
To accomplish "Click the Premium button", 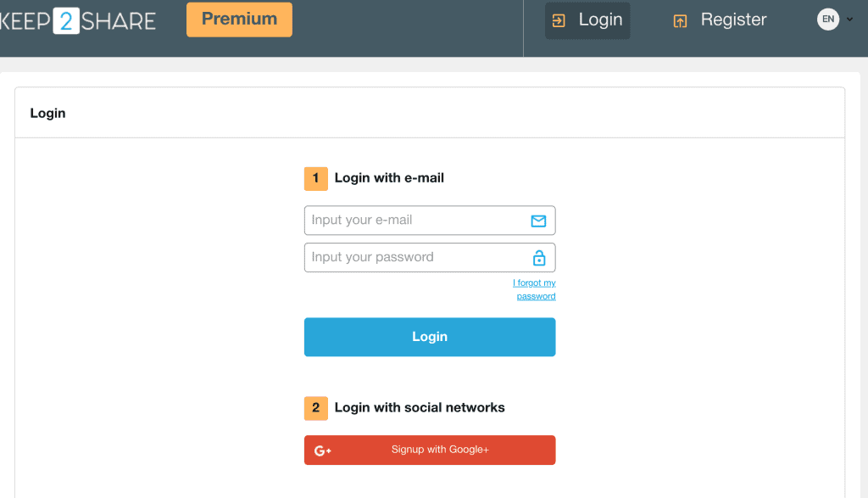I will 239,19.
